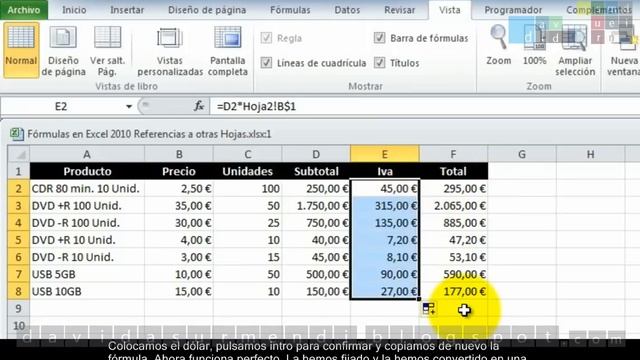
Task: Click Total cell 295,00 €
Action: (x=453, y=189)
